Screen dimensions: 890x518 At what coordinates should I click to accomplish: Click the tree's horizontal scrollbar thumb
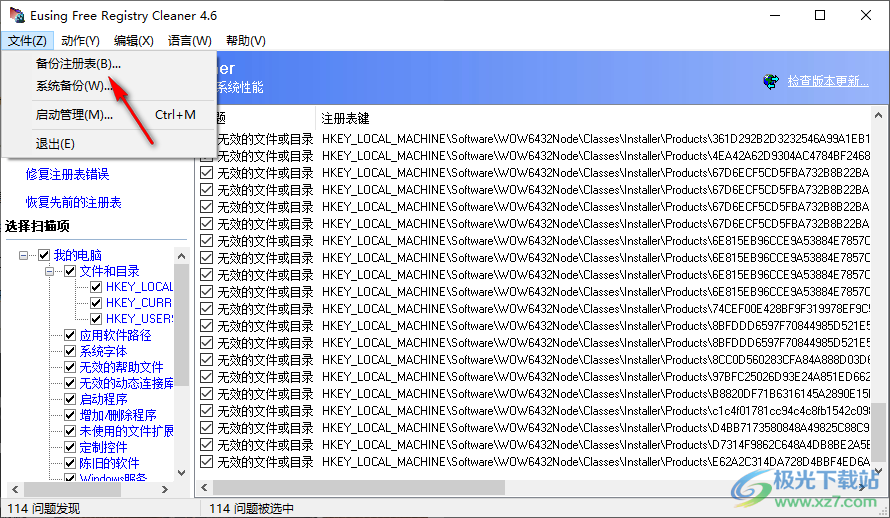tap(72, 489)
